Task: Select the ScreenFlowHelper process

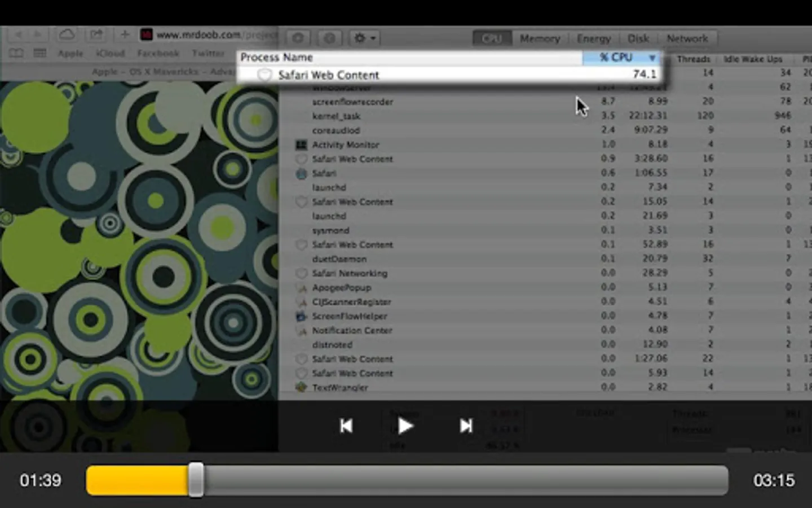Action: point(350,316)
